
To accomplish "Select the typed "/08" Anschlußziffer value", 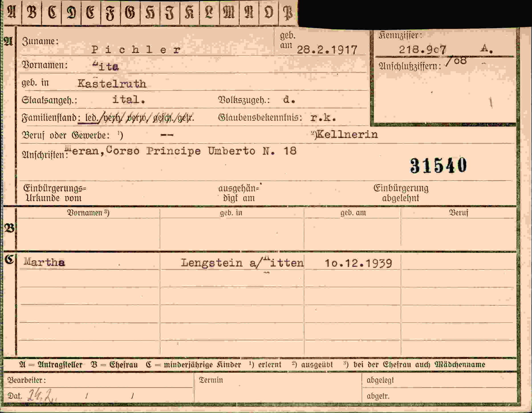I will pyautogui.click(x=456, y=61).
